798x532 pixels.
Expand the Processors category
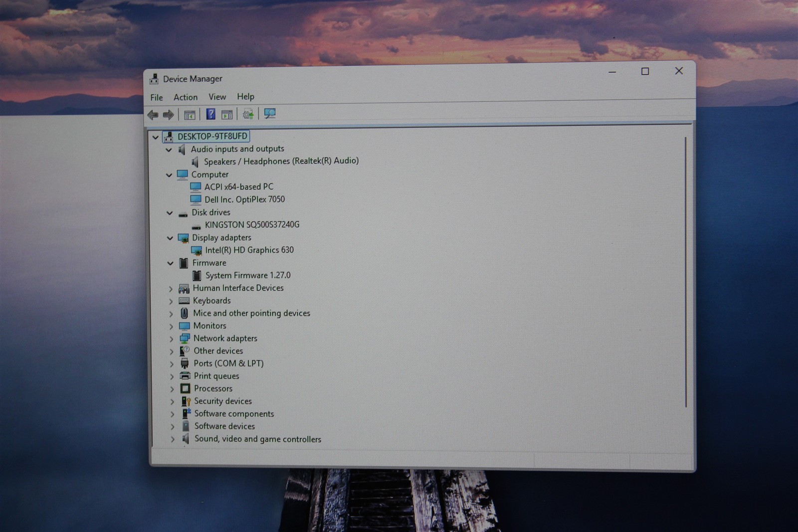click(172, 389)
